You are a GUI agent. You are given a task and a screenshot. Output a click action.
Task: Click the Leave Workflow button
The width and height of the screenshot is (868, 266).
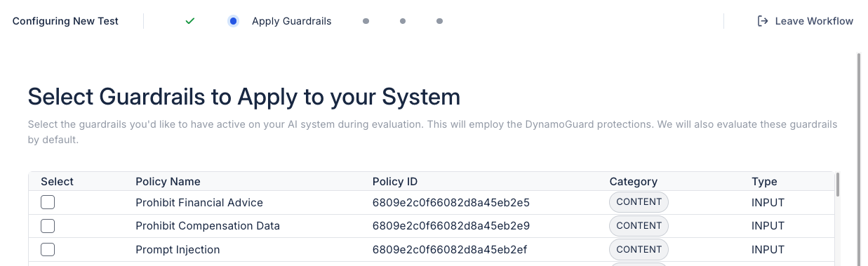pos(806,21)
